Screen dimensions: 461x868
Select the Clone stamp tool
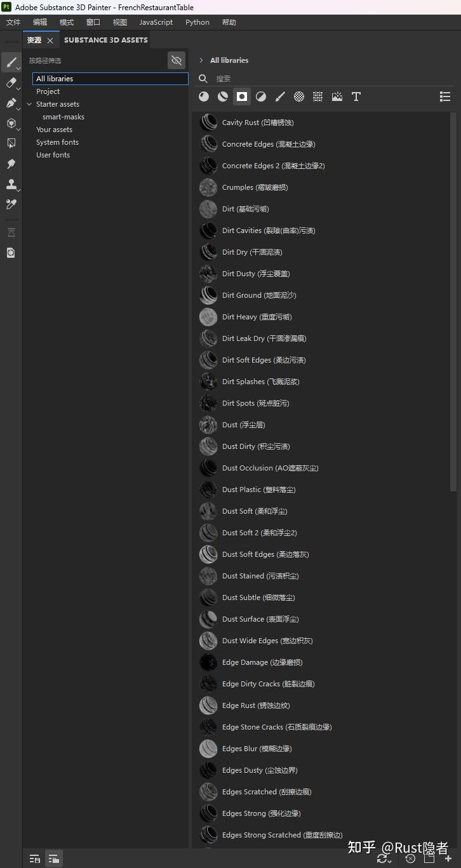[x=11, y=184]
